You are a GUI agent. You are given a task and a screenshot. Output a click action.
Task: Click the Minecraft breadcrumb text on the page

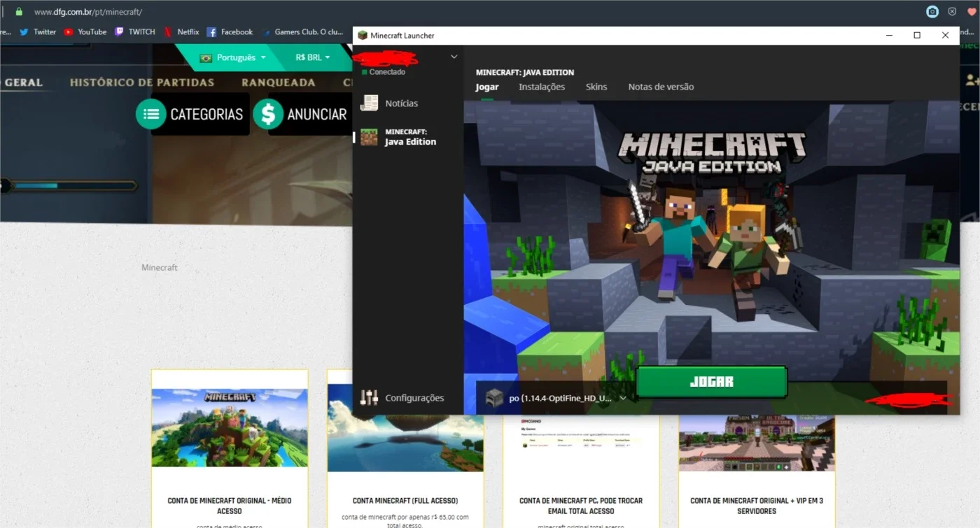tap(160, 268)
